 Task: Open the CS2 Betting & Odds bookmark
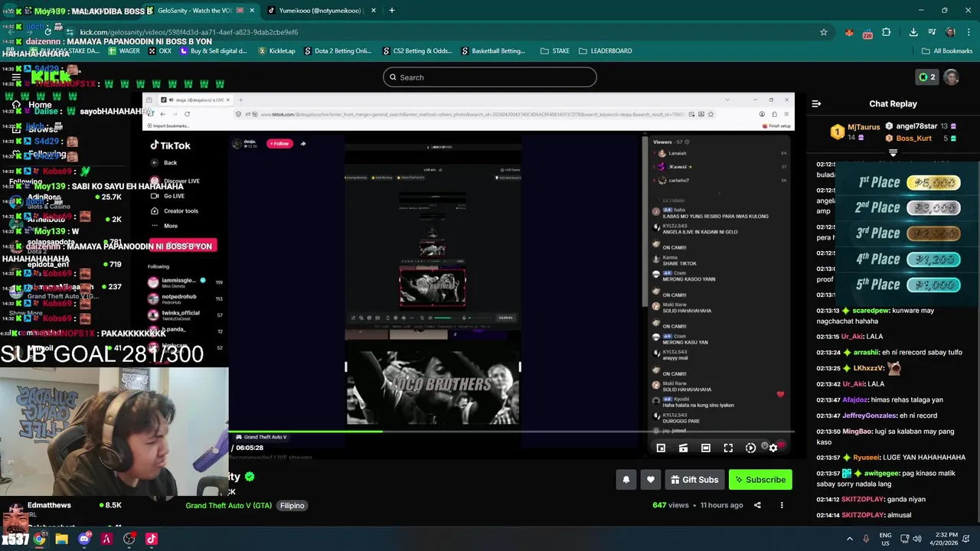416,51
